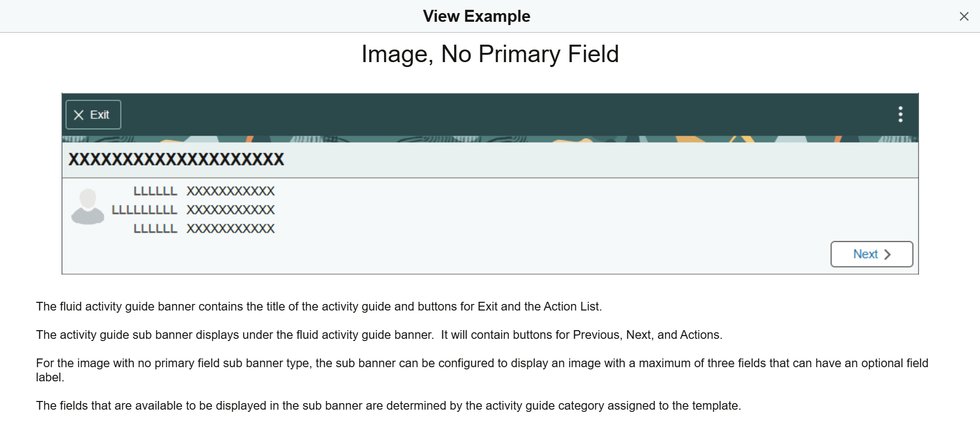Click the X icon inside the Exit button
Image resolution: width=980 pixels, height=432 pixels.
[78, 114]
